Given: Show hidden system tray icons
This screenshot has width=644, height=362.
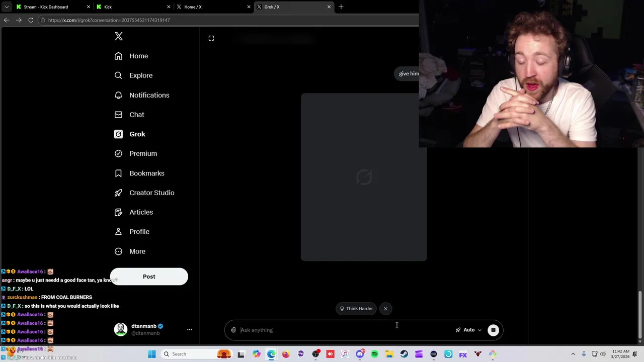Looking at the screenshot, I should tap(573, 354).
